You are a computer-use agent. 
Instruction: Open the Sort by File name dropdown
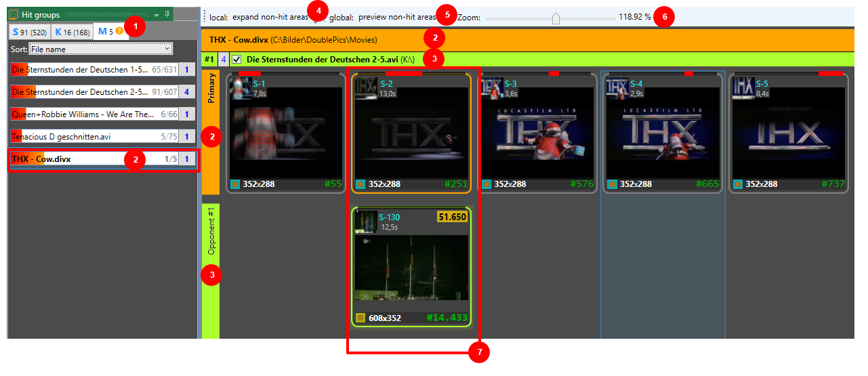(101, 49)
